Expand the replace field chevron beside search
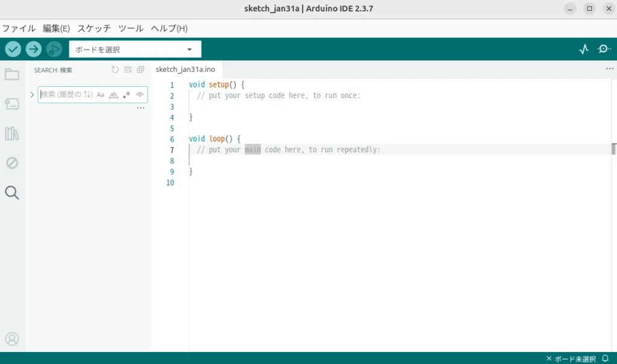617x364 pixels. pos(32,95)
